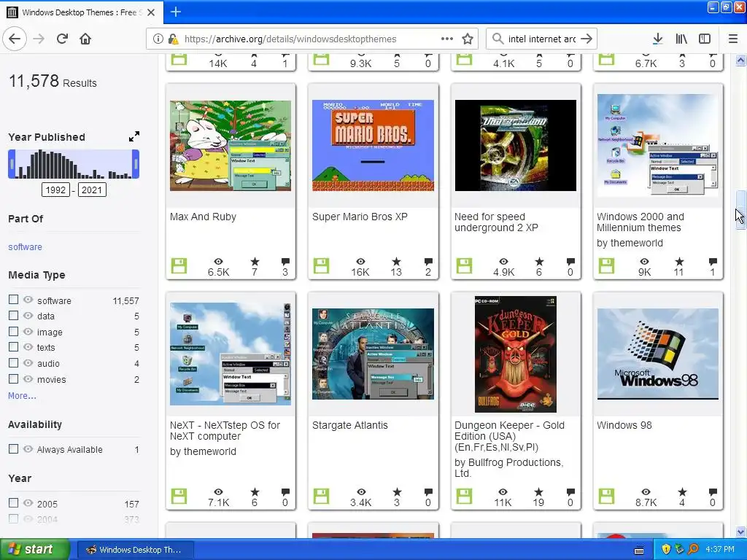This screenshot has height=560, width=747.
Task: Reload the current page
Action: click(62, 39)
